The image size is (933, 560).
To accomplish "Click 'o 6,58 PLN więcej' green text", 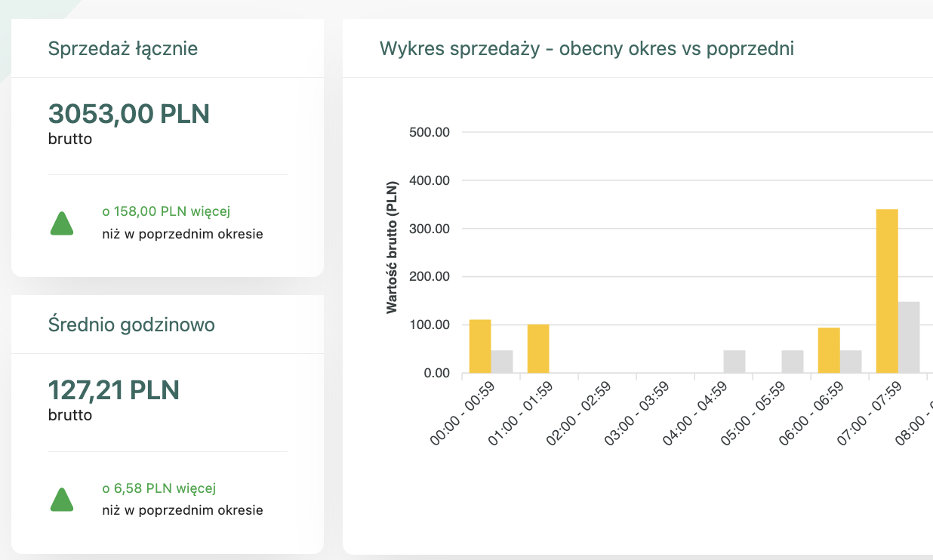I will click(160, 488).
